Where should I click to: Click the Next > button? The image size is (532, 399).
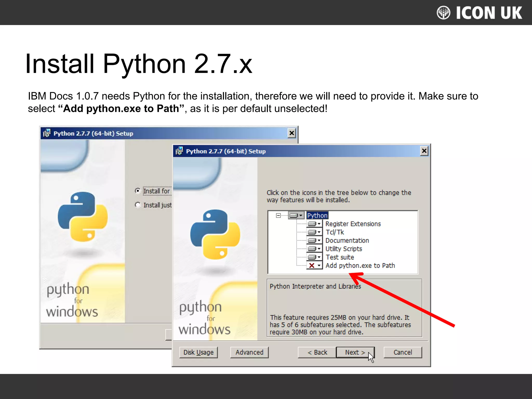coord(355,352)
